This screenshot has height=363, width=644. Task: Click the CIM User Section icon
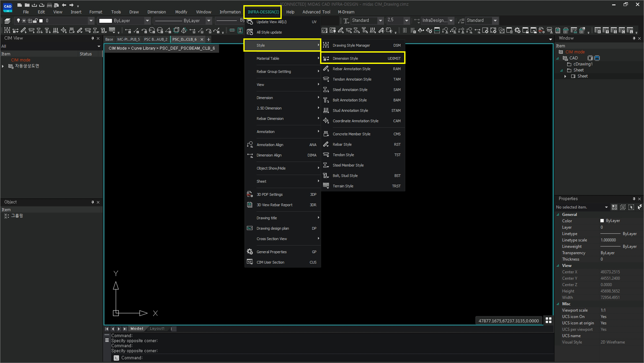click(250, 262)
